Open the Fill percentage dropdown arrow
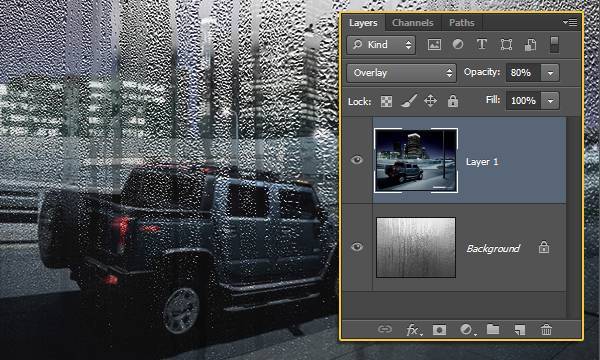Screen dimensions: 600x360 tap(550, 101)
